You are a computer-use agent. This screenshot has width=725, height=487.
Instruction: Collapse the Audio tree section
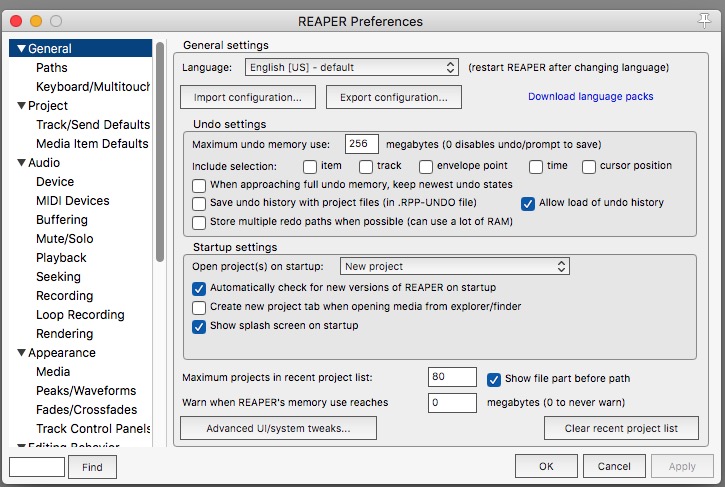tap(21, 162)
